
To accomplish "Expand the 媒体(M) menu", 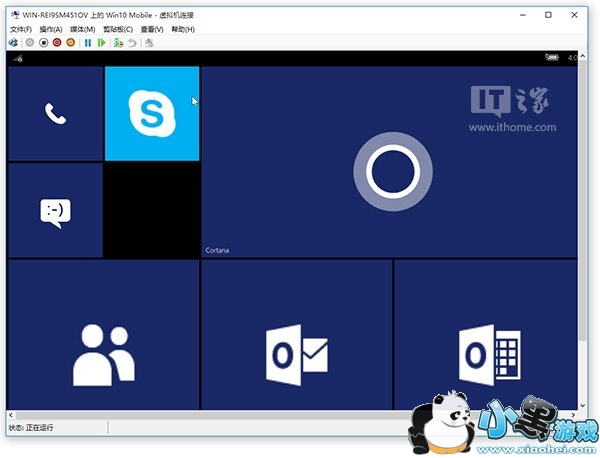I will (83, 30).
